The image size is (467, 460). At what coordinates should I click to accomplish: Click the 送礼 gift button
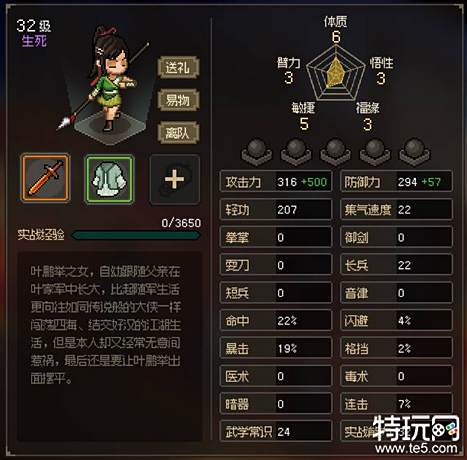coord(178,68)
